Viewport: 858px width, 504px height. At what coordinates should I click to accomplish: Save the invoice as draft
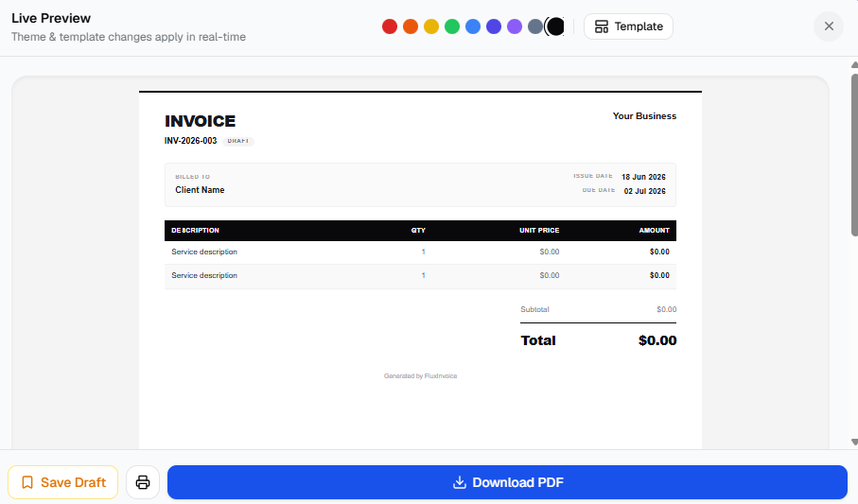click(63, 482)
